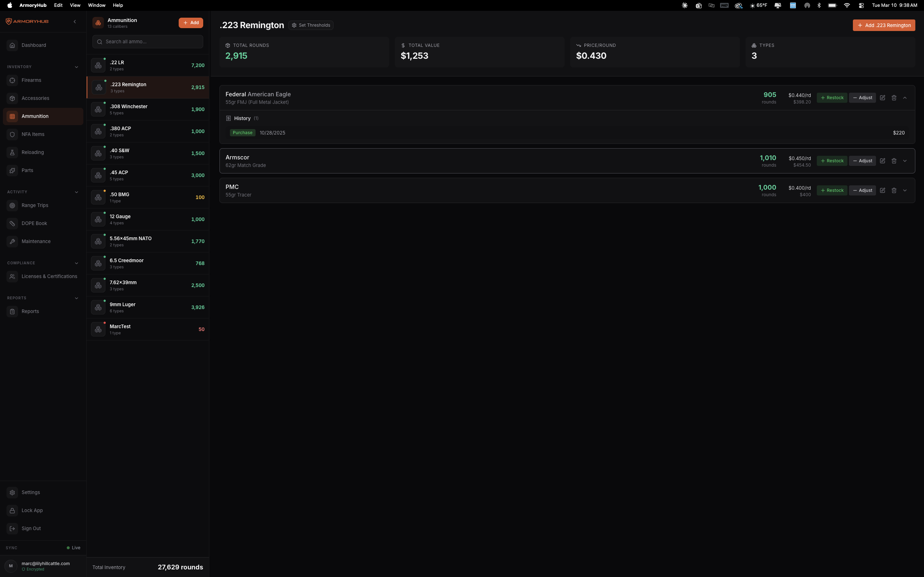
Task: Delete the PMC 55gr Tracer entry
Action: 894,190
